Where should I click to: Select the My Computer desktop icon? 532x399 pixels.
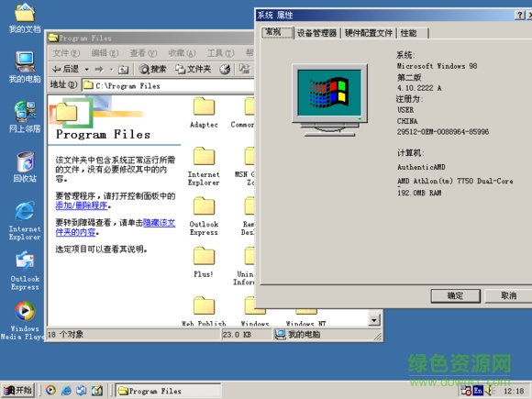25,67
